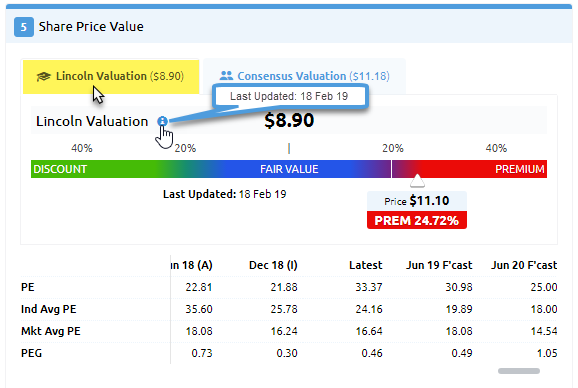Click the PEG row label
Viewport: 578px width, 388px height.
click(31, 353)
